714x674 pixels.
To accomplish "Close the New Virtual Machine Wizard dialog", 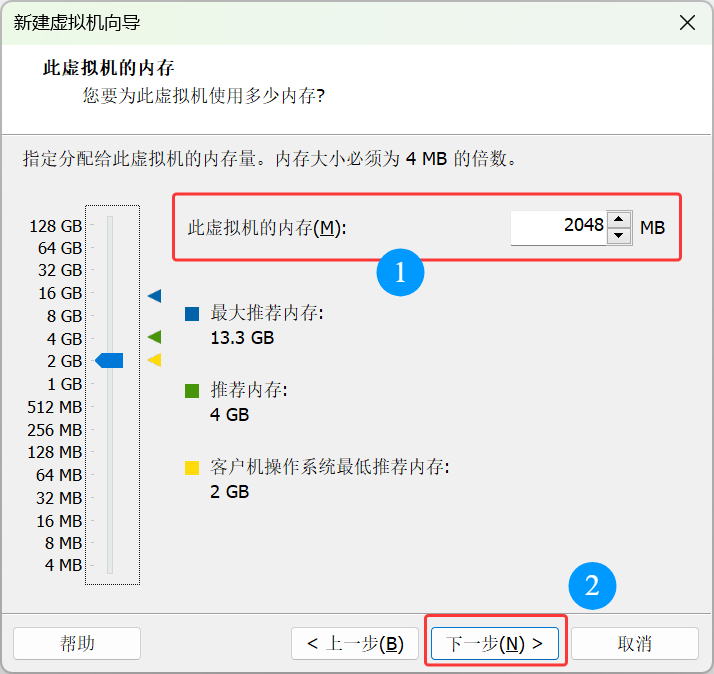I will (x=687, y=22).
